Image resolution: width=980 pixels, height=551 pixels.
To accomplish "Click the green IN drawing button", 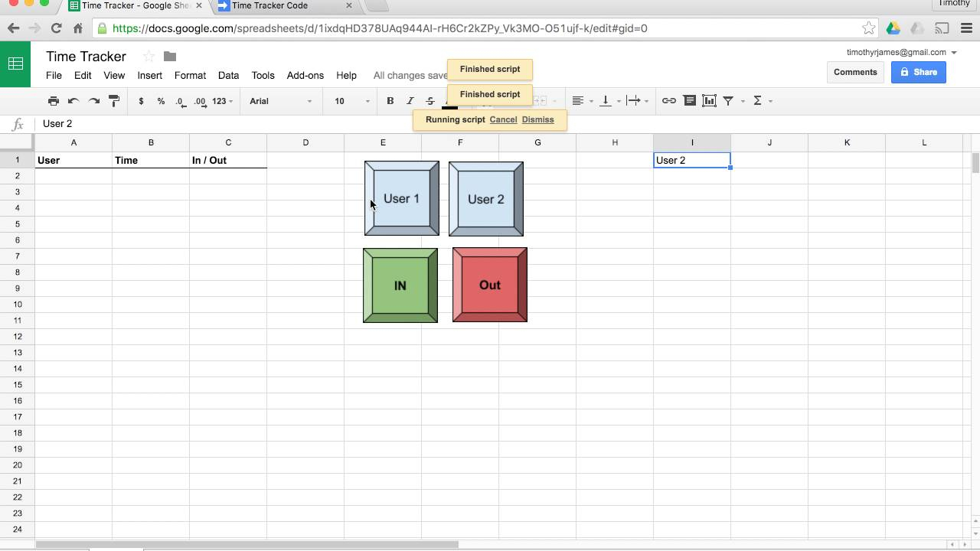I will pyautogui.click(x=400, y=285).
